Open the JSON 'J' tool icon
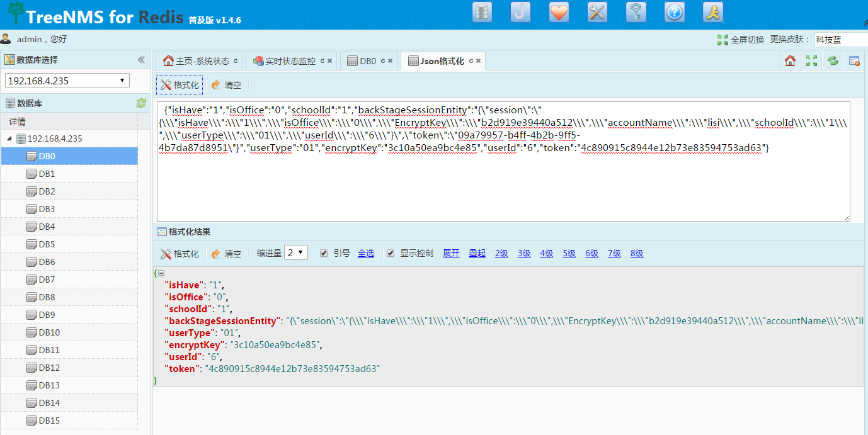This screenshot has height=435, width=868. (x=520, y=12)
